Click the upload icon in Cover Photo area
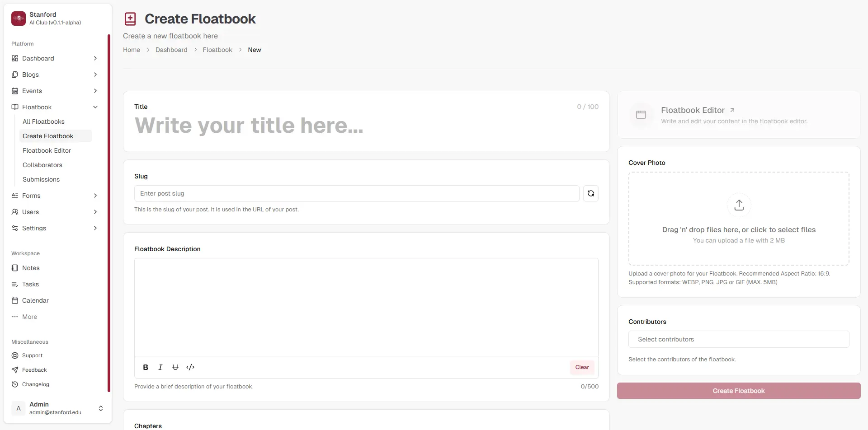 (739, 205)
